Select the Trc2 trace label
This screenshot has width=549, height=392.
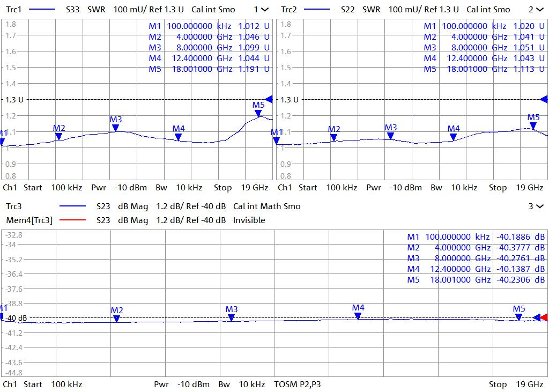pos(288,10)
